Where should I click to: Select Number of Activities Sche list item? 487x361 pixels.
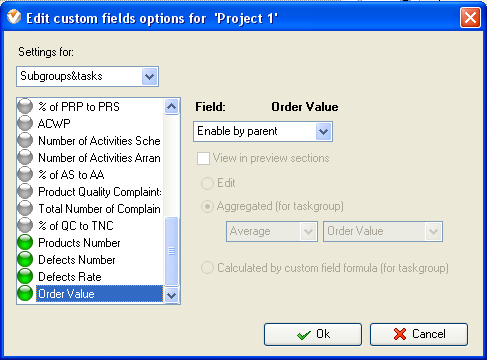tap(99, 141)
